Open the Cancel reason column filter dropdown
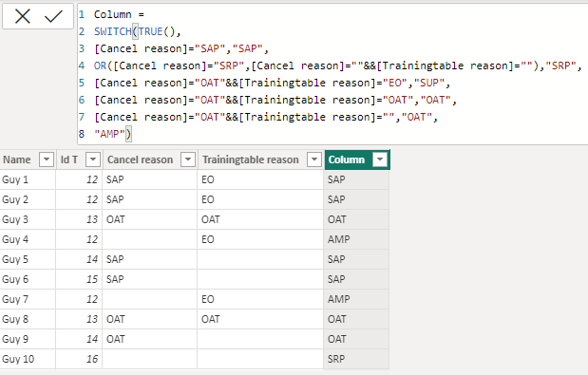Viewport: 588px width, 375px height. coord(188,159)
